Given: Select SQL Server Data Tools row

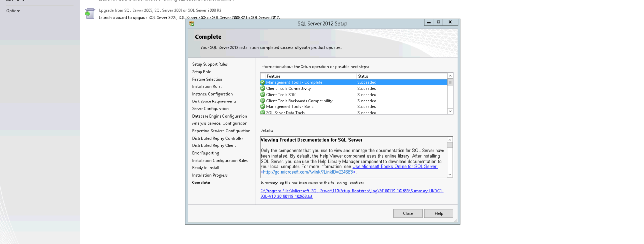Looking at the screenshot, I should pyautogui.click(x=354, y=112).
